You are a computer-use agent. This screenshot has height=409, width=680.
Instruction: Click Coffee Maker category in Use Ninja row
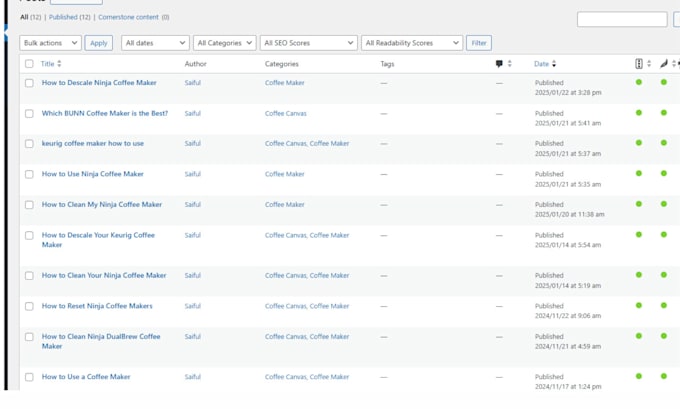[284, 174]
